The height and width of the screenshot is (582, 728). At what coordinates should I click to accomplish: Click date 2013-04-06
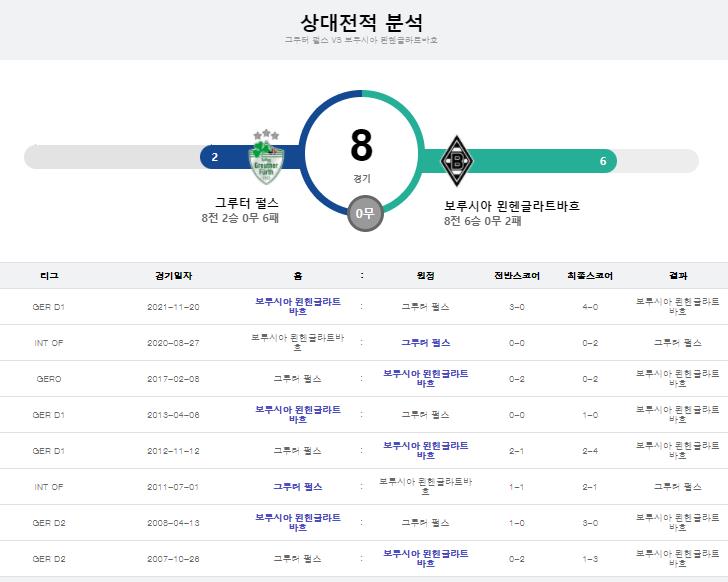pos(173,415)
